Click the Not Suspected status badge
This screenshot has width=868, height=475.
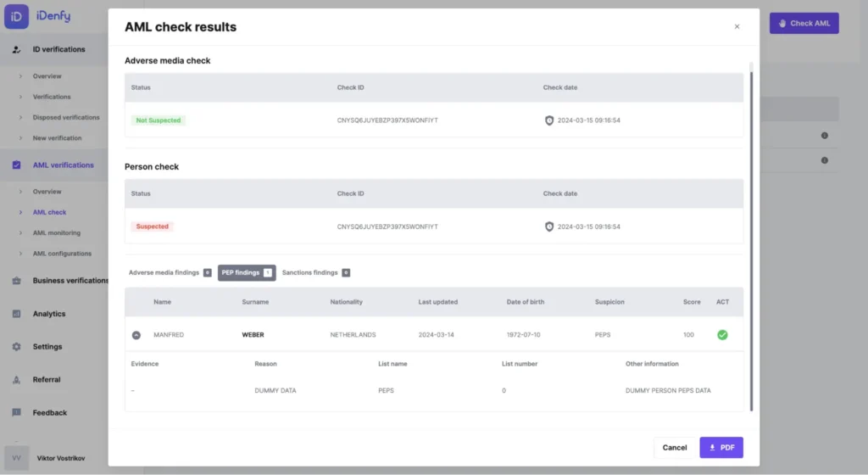(159, 120)
